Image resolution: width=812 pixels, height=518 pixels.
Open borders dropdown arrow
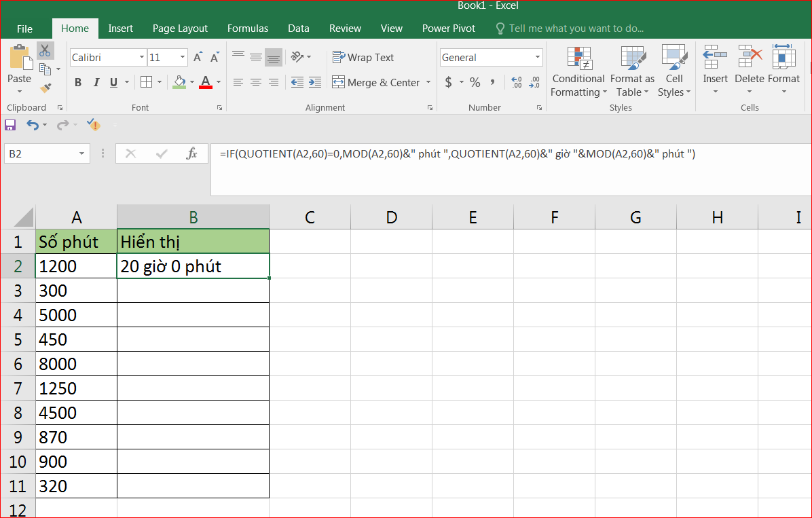(160, 82)
